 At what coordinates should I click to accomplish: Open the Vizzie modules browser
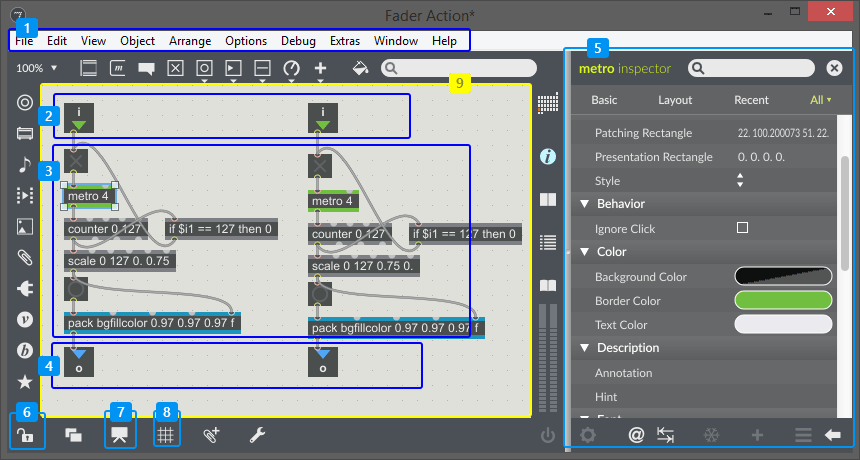(x=25, y=320)
